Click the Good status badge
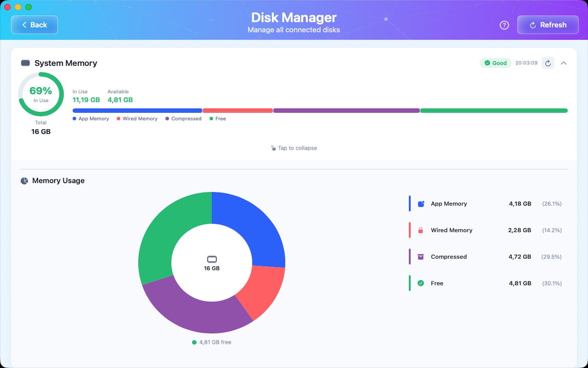Image resolution: width=588 pixels, height=368 pixels. [496, 63]
